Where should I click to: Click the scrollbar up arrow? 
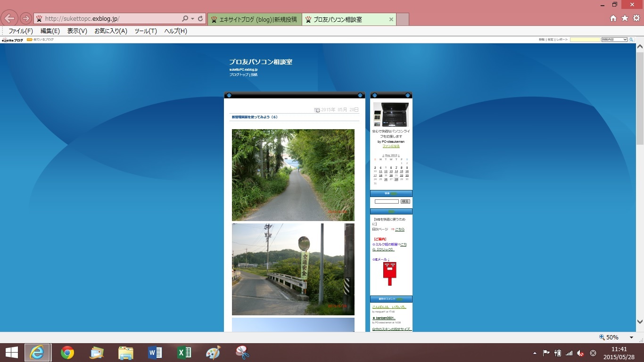pyautogui.click(x=640, y=47)
